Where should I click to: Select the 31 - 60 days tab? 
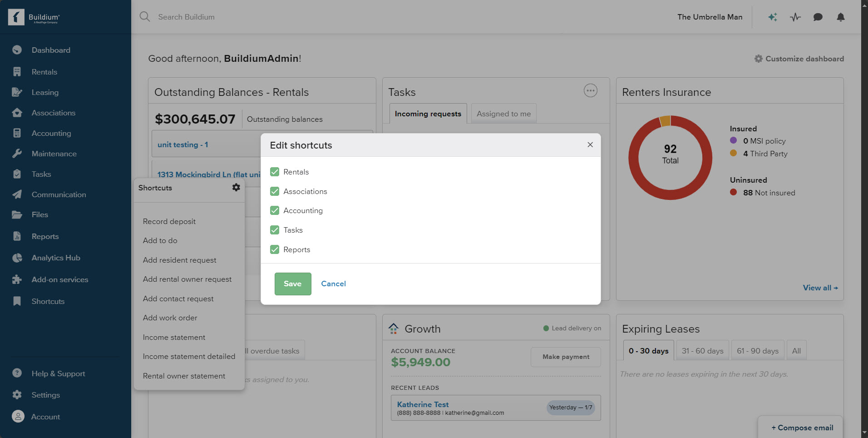pyautogui.click(x=702, y=351)
